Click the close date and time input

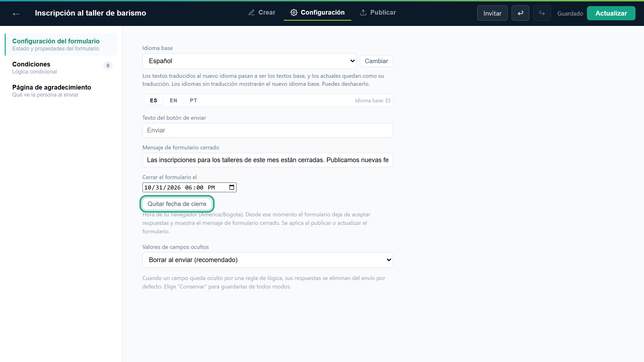point(189,187)
